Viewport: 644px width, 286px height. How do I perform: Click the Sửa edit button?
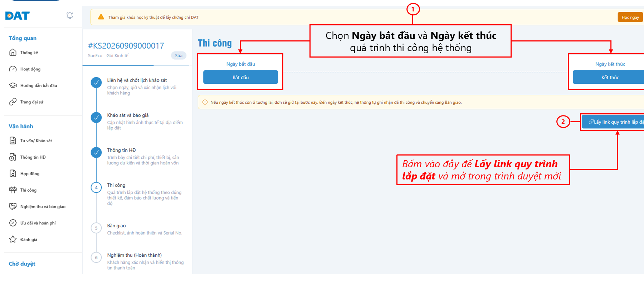tap(179, 55)
